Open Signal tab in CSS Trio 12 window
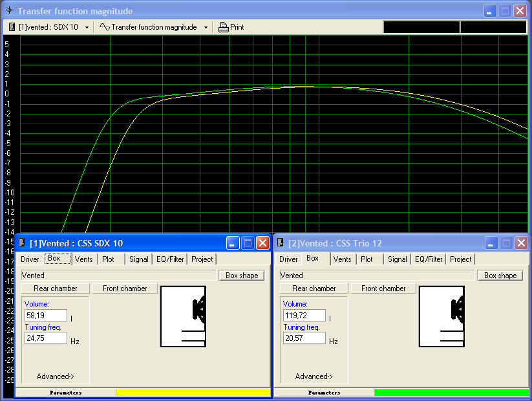532x401 pixels. click(398, 259)
